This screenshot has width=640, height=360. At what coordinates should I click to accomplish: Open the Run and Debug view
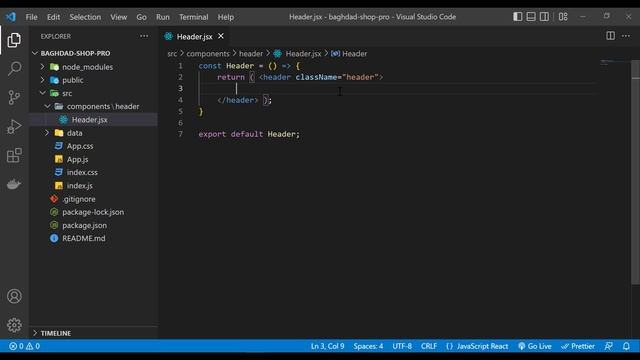(x=14, y=127)
